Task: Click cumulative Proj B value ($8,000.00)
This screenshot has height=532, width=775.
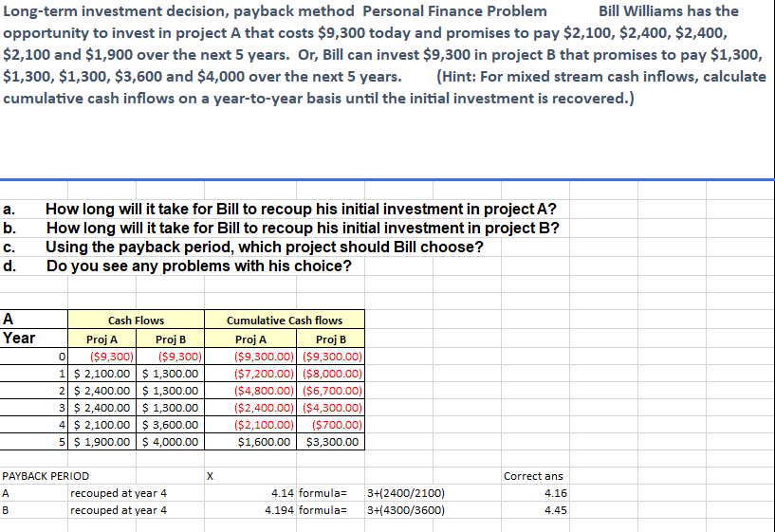Action: pos(331,374)
